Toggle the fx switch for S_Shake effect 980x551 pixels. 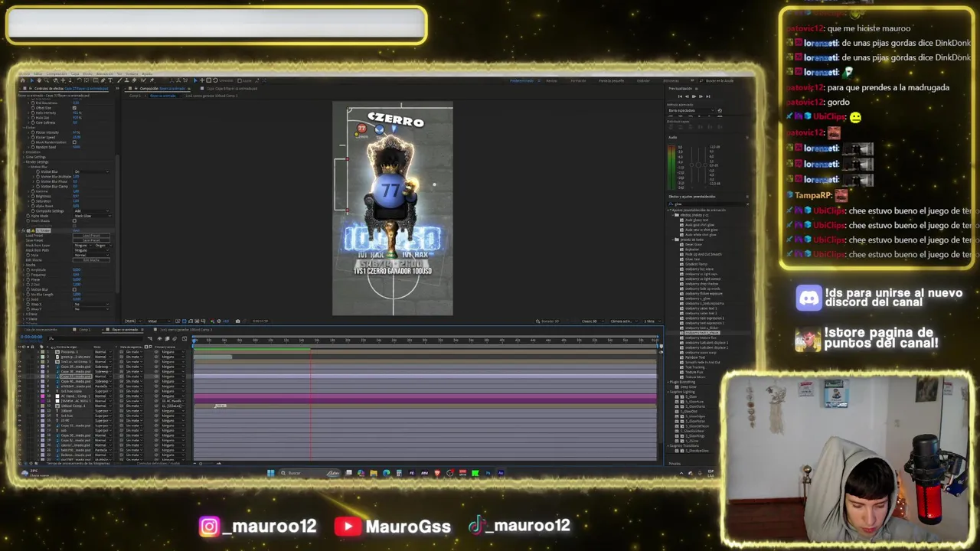[x=23, y=230]
